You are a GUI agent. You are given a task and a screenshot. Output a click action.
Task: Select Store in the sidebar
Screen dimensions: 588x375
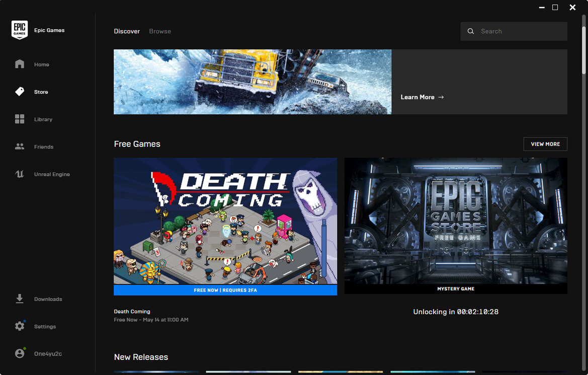coord(41,92)
